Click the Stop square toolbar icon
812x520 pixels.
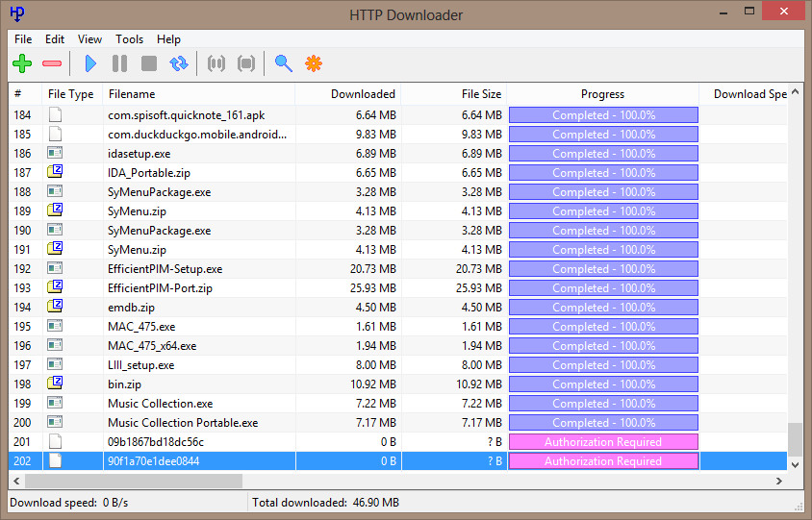click(149, 63)
